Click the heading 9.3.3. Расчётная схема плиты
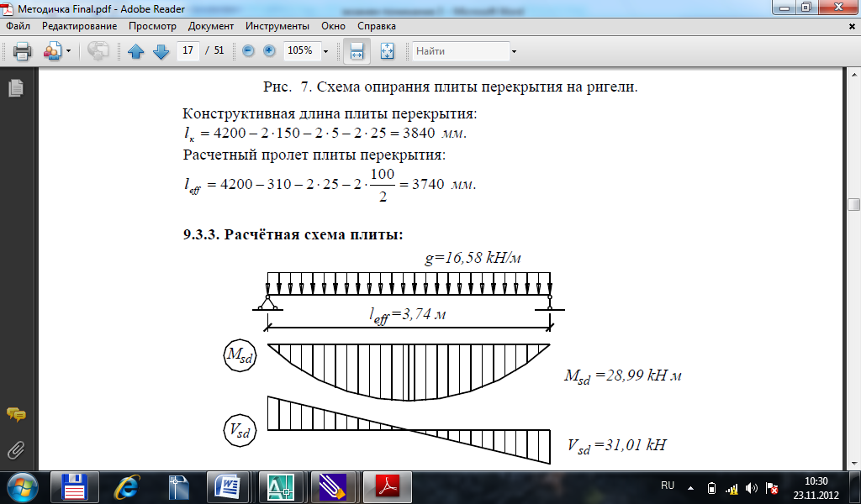Viewport: 861px width, 504px height. [293, 234]
